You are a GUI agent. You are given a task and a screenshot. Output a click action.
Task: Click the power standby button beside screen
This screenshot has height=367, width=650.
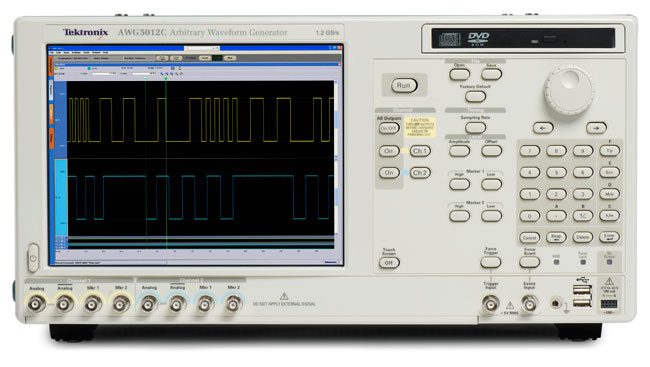(x=33, y=258)
